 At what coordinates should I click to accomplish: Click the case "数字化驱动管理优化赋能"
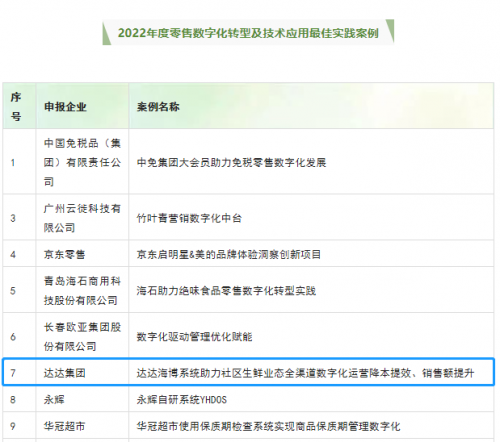click(x=194, y=337)
